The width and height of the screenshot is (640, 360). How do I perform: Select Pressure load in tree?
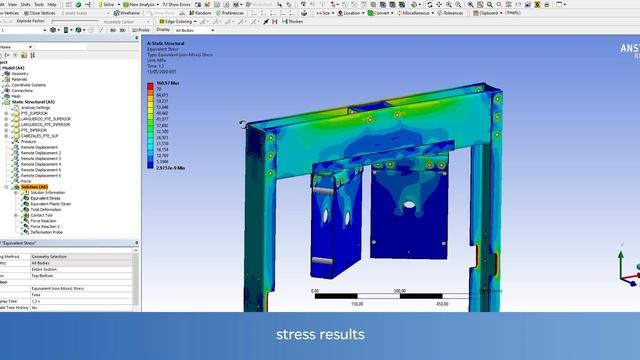tap(29, 142)
